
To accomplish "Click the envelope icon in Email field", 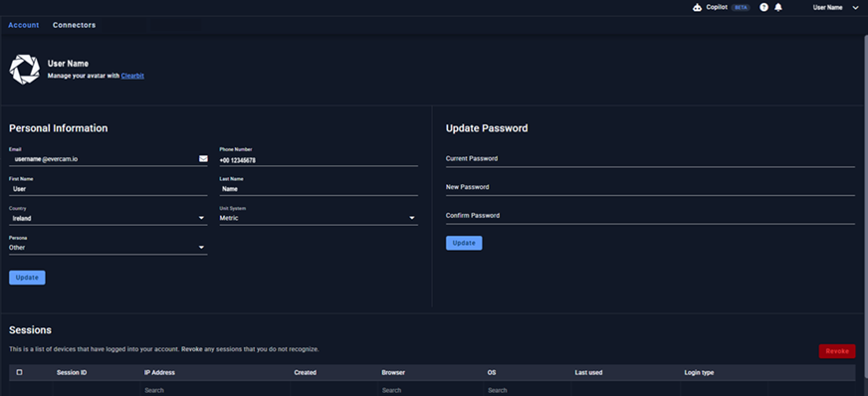I will [x=203, y=159].
